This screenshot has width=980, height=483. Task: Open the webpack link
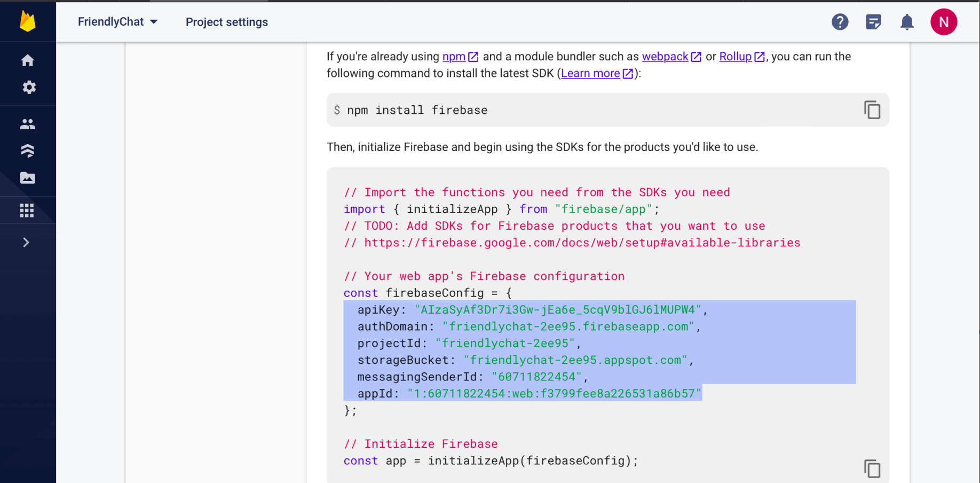pos(665,57)
